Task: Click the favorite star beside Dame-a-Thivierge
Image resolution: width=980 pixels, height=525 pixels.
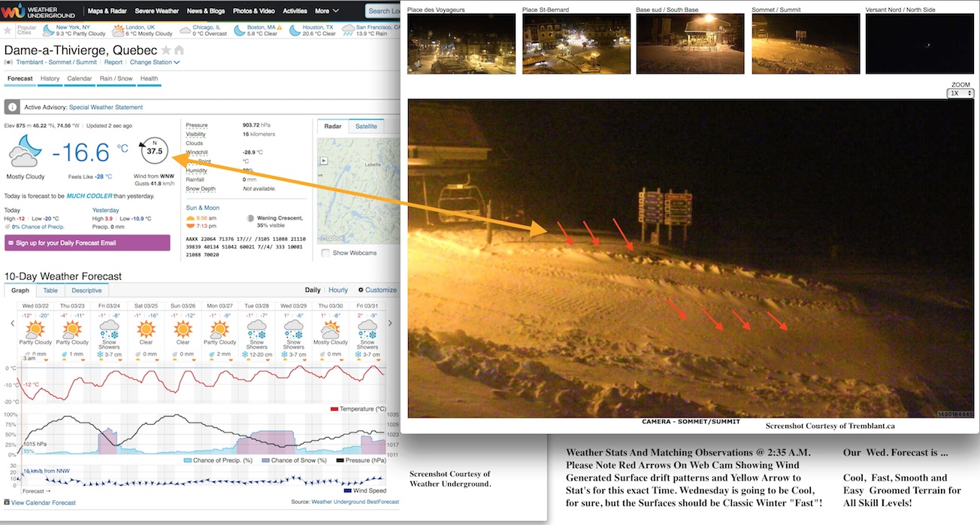Action: click(165, 50)
